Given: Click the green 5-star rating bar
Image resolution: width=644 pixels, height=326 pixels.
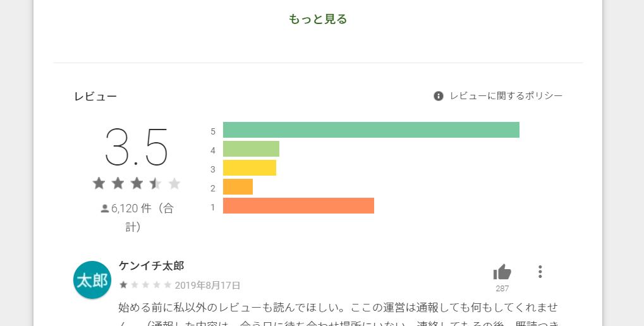Looking at the screenshot, I should (x=371, y=130).
